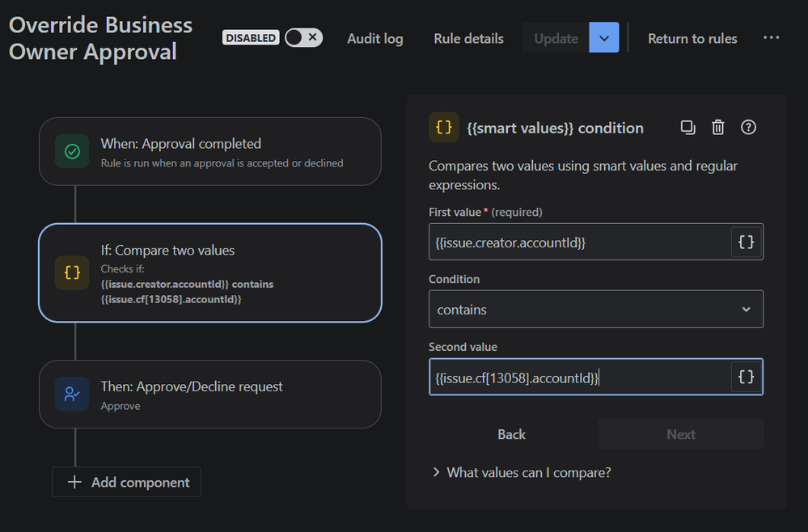This screenshot has height=532, width=808.
Task: Click Return to rules link
Action: pyautogui.click(x=692, y=39)
